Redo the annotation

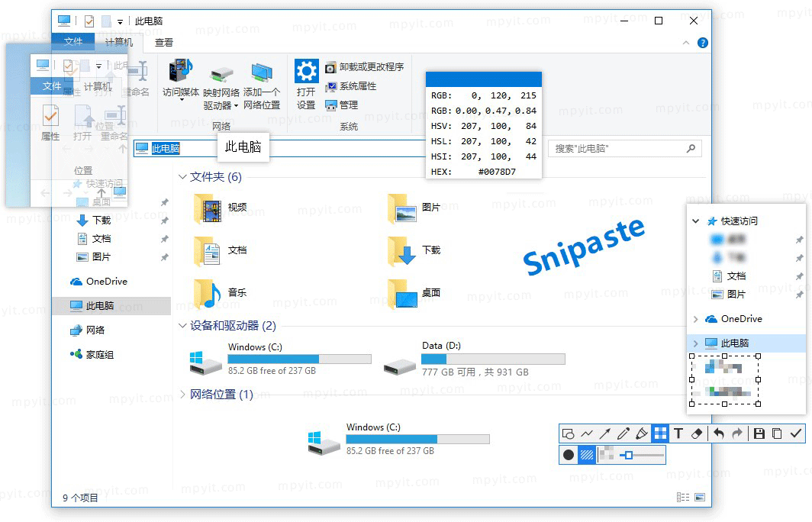click(737, 434)
